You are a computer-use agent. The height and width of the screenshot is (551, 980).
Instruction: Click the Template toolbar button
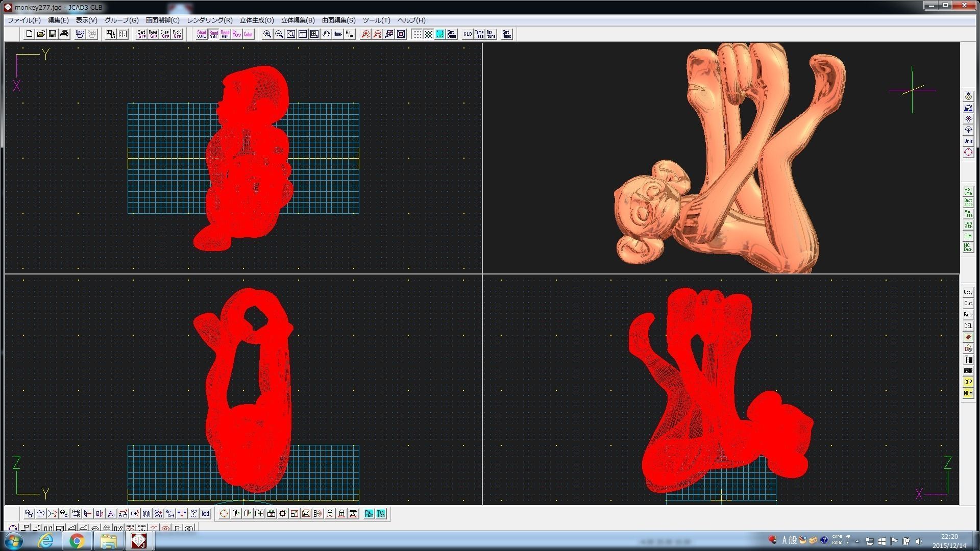[x=479, y=34]
